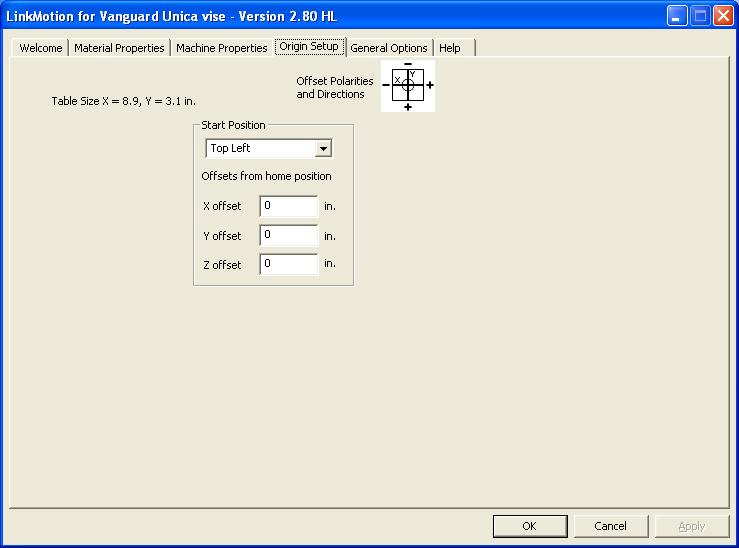Click the Start Position group label
Image resolution: width=739 pixels, height=548 pixels.
click(233, 125)
